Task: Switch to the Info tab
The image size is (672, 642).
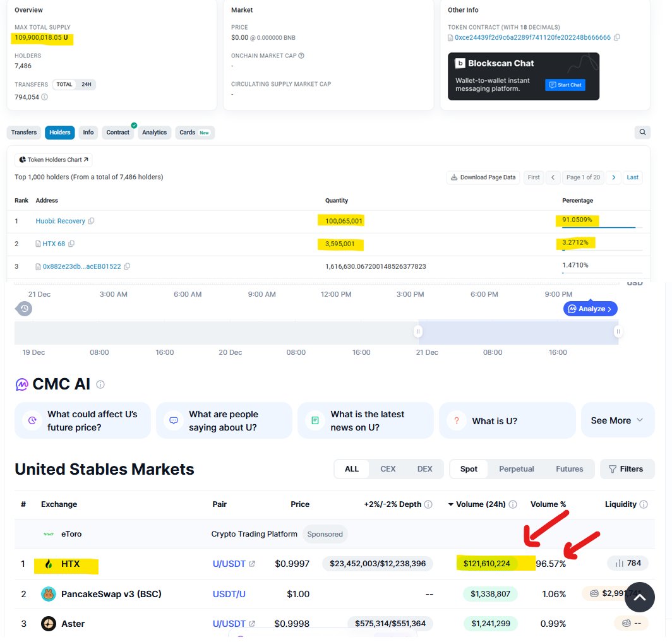Action: tap(88, 133)
